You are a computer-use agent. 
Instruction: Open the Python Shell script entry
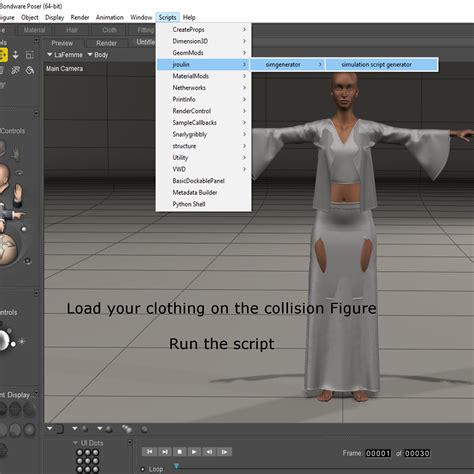point(203,204)
